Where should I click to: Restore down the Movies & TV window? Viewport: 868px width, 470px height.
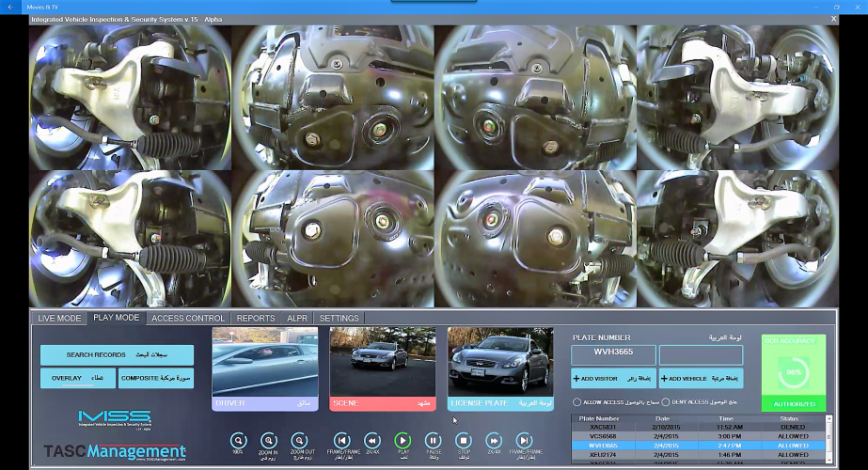coord(836,8)
